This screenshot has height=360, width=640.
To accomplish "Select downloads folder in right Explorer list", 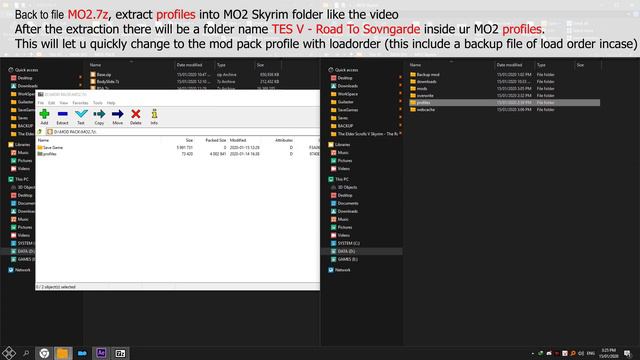I will pyautogui.click(x=423, y=81).
